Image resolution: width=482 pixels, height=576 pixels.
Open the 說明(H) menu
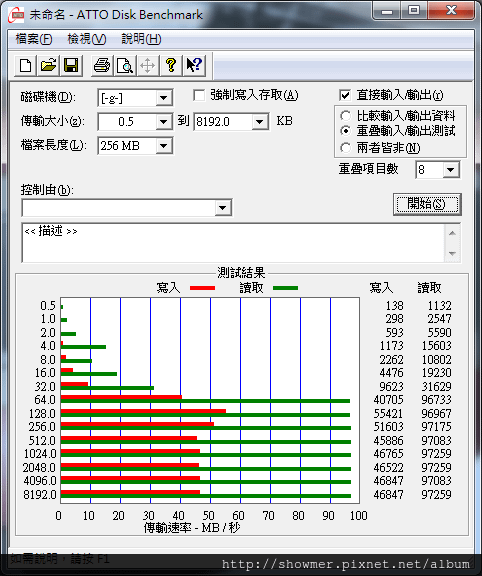pos(141,39)
